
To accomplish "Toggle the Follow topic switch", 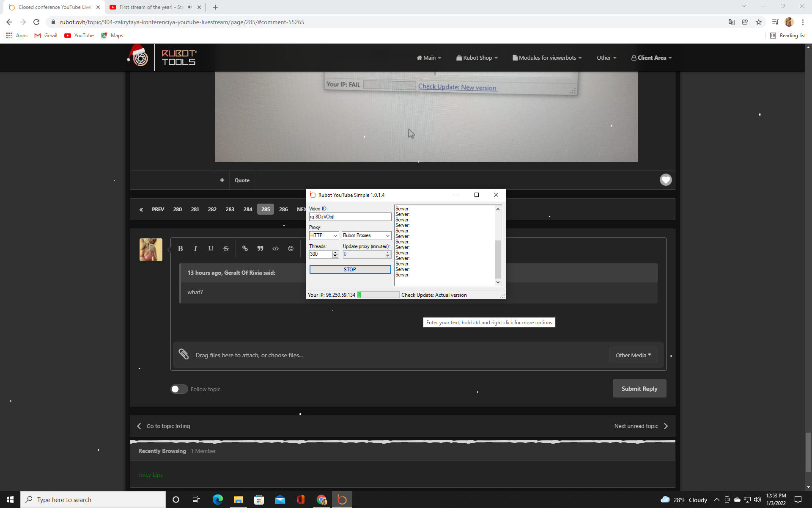I will [x=179, y=389].
